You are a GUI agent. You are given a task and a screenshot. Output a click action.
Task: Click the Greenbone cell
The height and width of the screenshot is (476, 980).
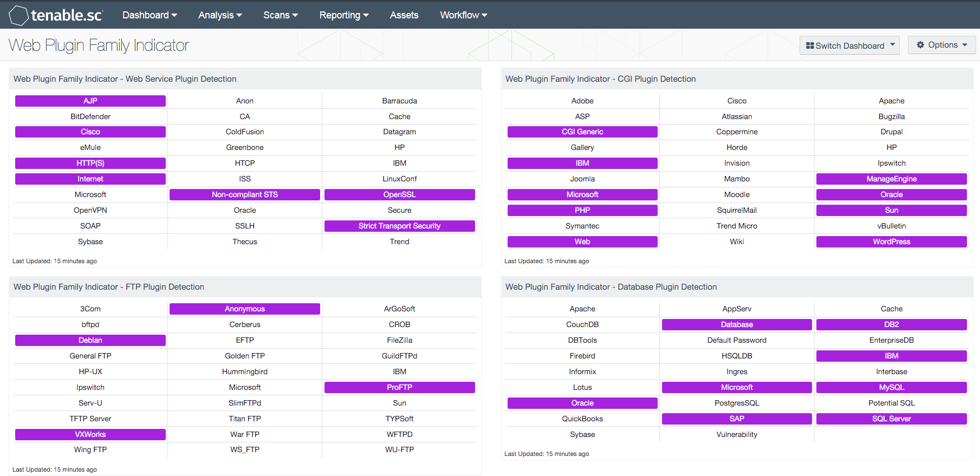pos(245,147)
